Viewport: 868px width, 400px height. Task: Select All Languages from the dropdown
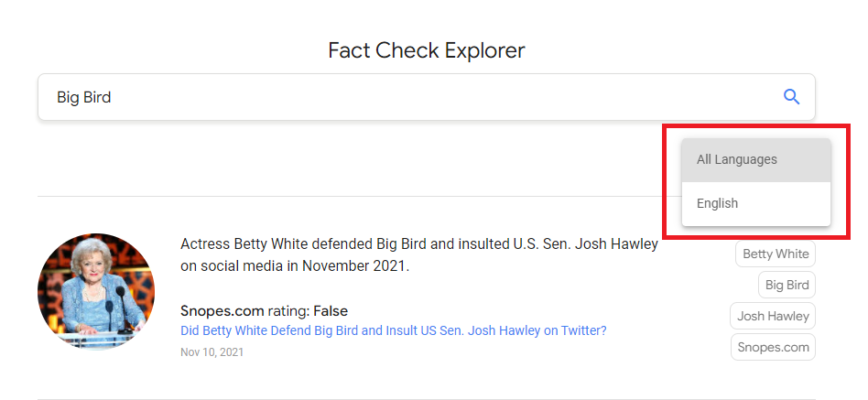(x=737, y=159)
